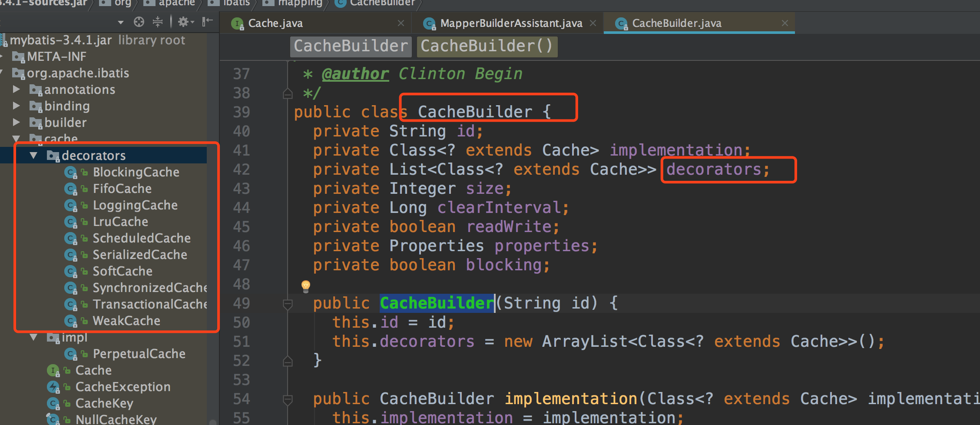Click the CacheBuilder() constructor breadcrumb
The image size is (980, 425).
click(487, 46)
